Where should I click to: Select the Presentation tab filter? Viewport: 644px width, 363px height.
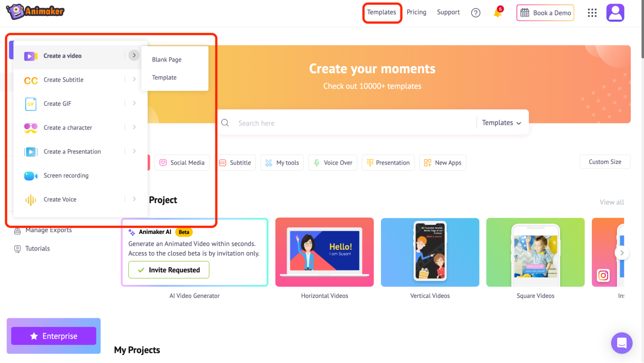pos(388,162)
